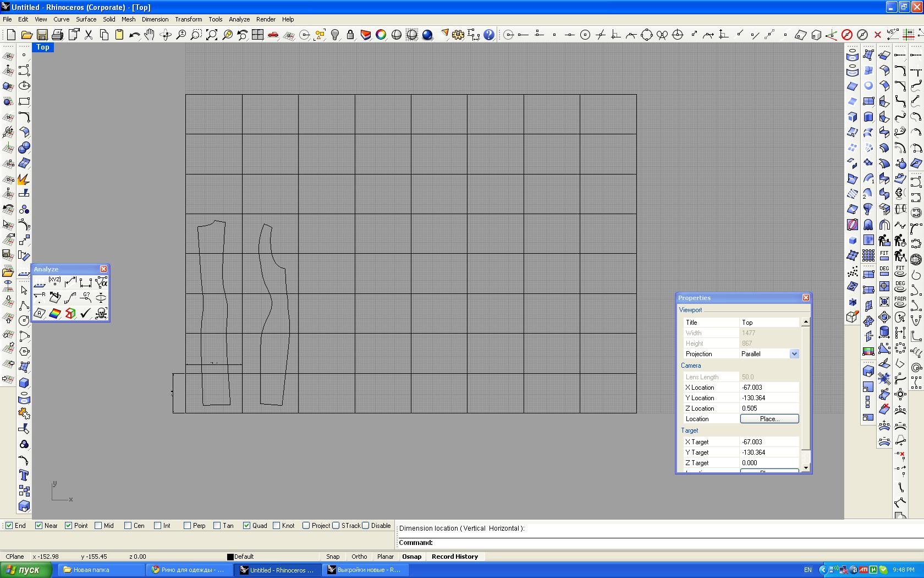
Task: Open the blue question mark Help icon
Action: click(x=488, y=35)
